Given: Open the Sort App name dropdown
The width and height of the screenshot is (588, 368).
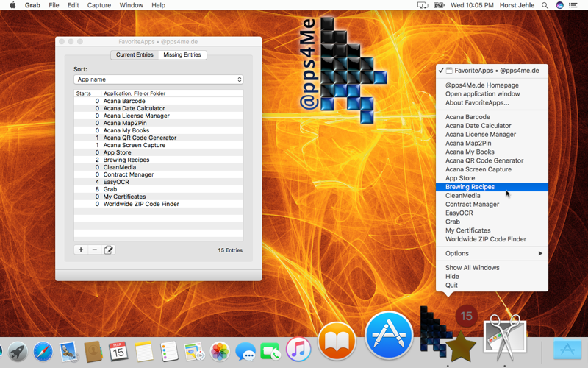Looking at the screenshot, I should click(158, 79).
